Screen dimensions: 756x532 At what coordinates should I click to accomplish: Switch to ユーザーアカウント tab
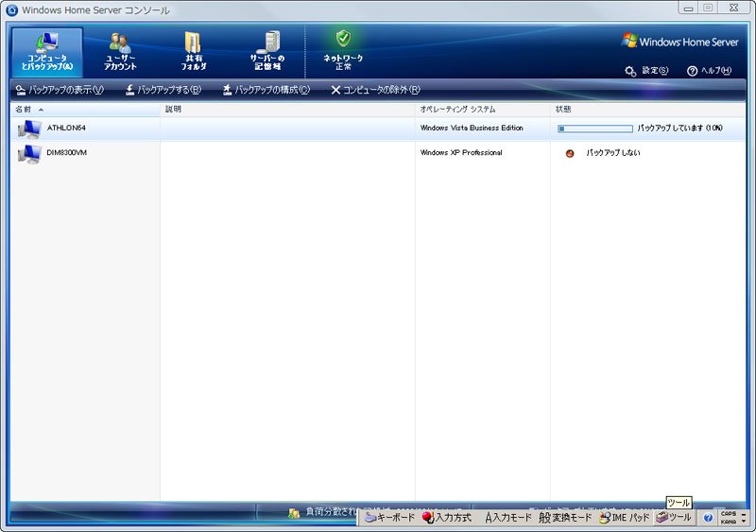(x=120, y=52)
